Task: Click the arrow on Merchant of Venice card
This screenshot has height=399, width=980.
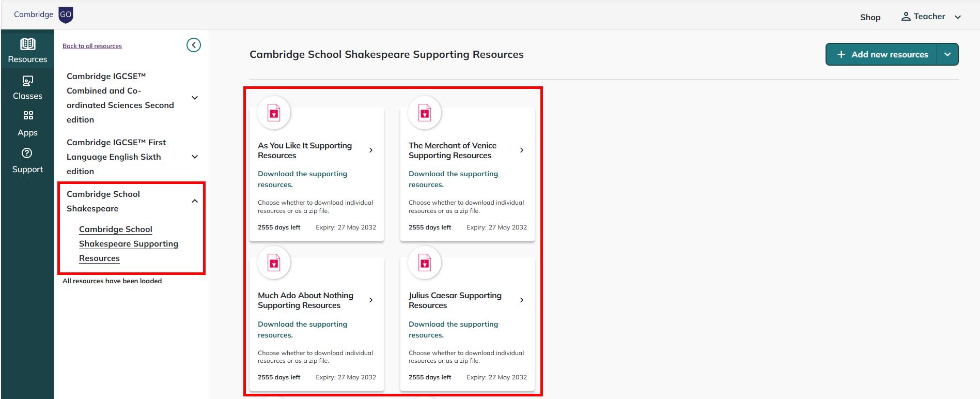Action: pos(522,150)
